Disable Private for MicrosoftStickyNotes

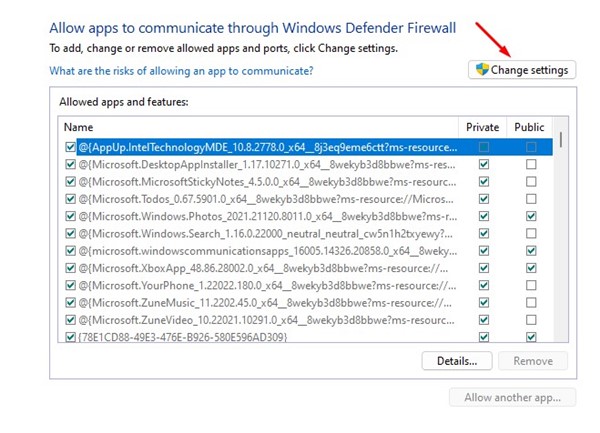tap(484, 182)
